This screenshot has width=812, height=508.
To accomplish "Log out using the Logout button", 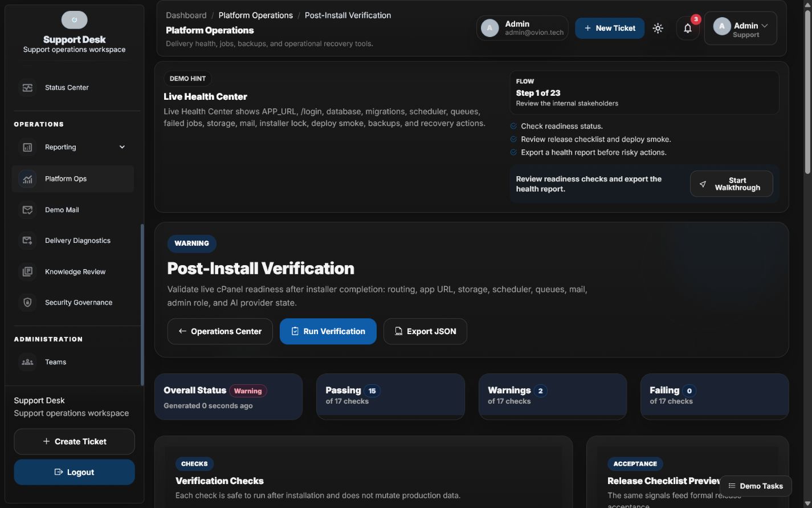I will [x=75, y=472].
